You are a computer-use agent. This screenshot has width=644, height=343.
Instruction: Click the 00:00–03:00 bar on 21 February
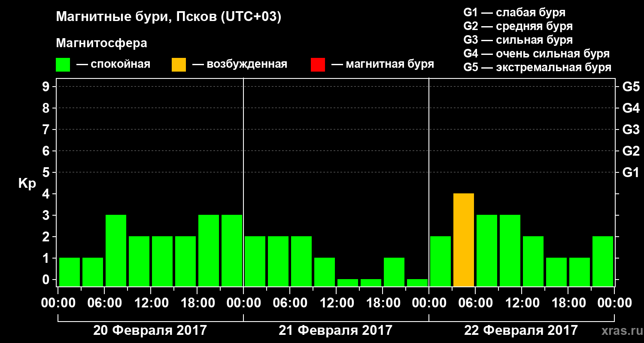tap(255, 261)
